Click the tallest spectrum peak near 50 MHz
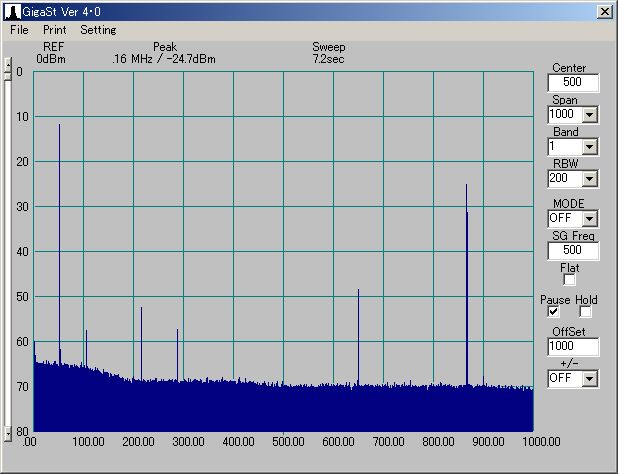The width and height of the screenshot is (618, 474). tap(60, 200)
